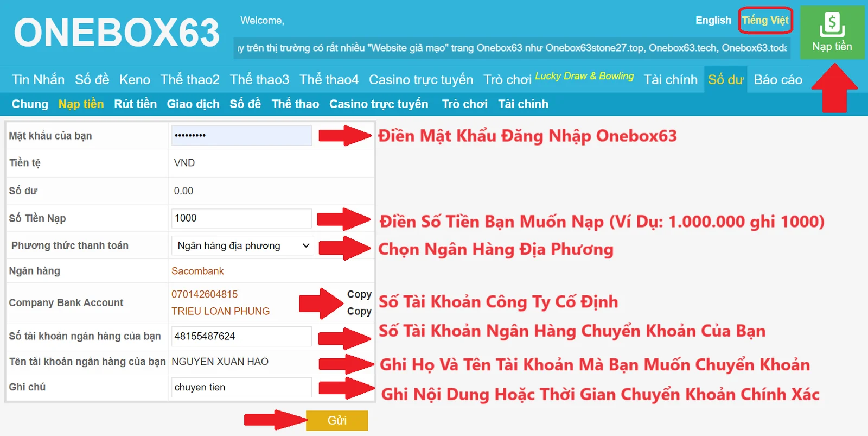This screenshot has width=868, height=436.
Task: Select the Tài chính sub-tab
Action: [523, 104]
